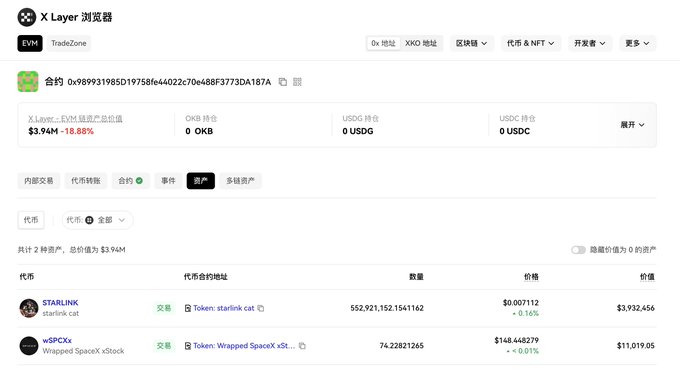
Task: Click the 0 OKB holdings value
Action: (199, 131)
